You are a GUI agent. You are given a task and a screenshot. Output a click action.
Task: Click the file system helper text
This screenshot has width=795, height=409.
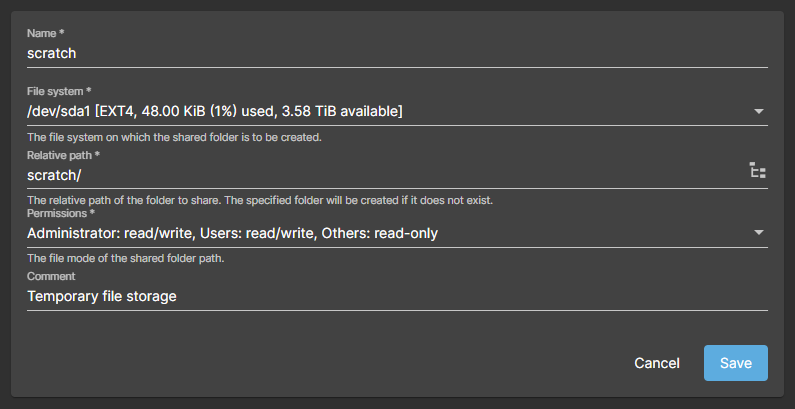point(174,137)
